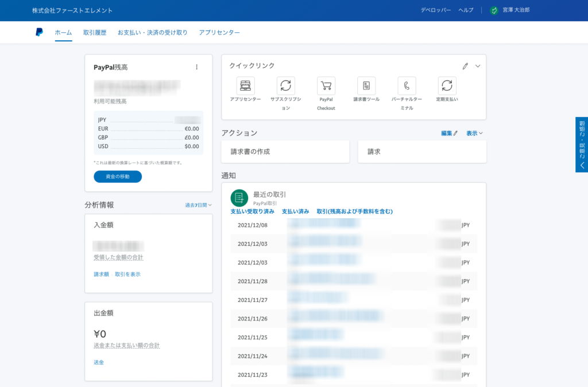Open the デベロッパー header link
This screenshot has height=387, width=588.
(x=436, y=10)
